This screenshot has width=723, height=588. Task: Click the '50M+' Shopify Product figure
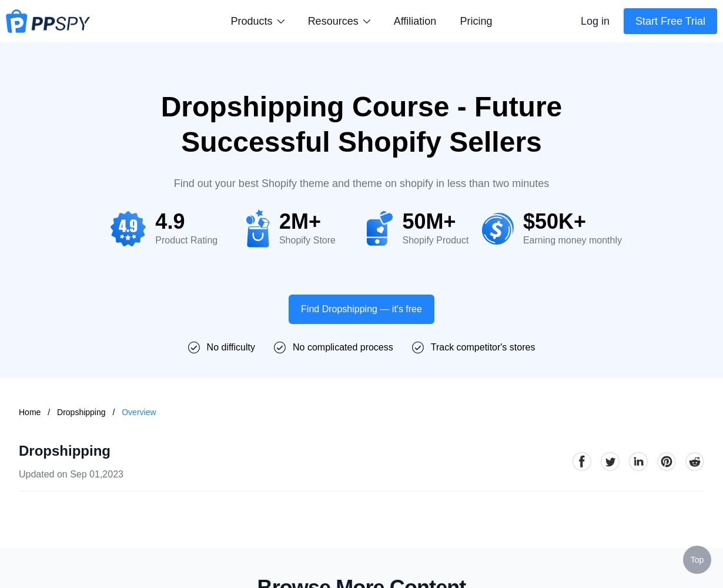[x=429, y=222]
